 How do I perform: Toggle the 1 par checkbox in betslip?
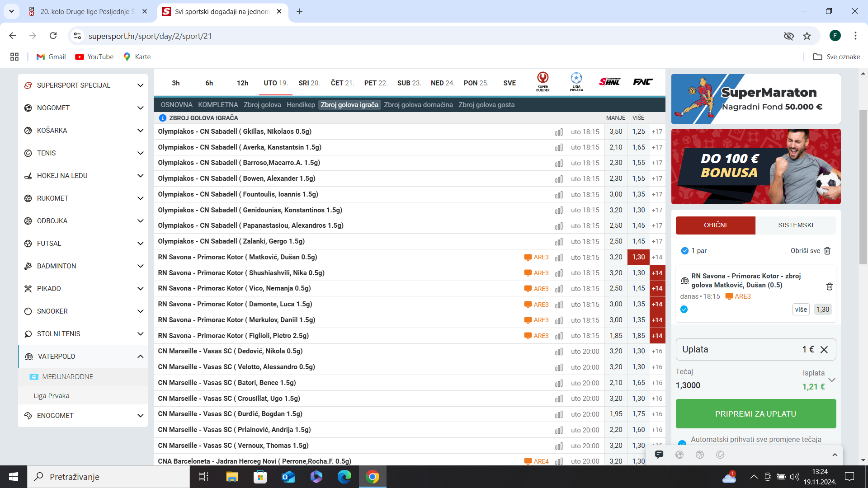684,251
